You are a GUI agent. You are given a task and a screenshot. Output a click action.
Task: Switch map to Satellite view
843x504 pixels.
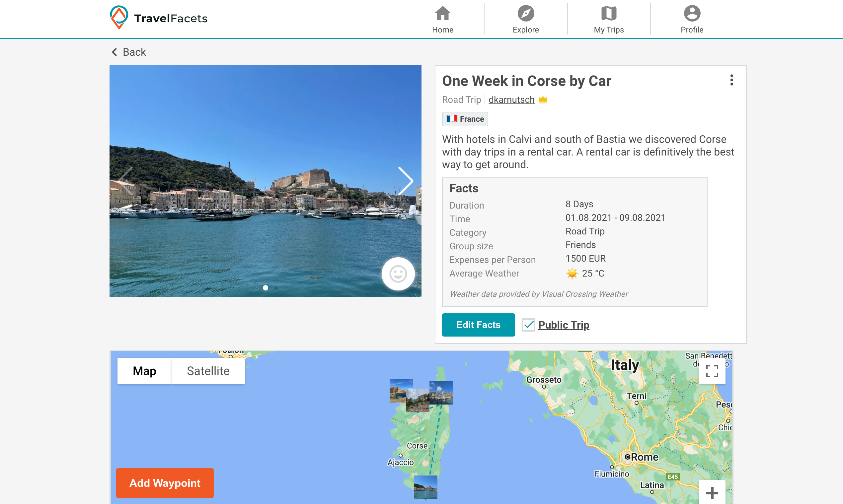click(x=208, y=371)
